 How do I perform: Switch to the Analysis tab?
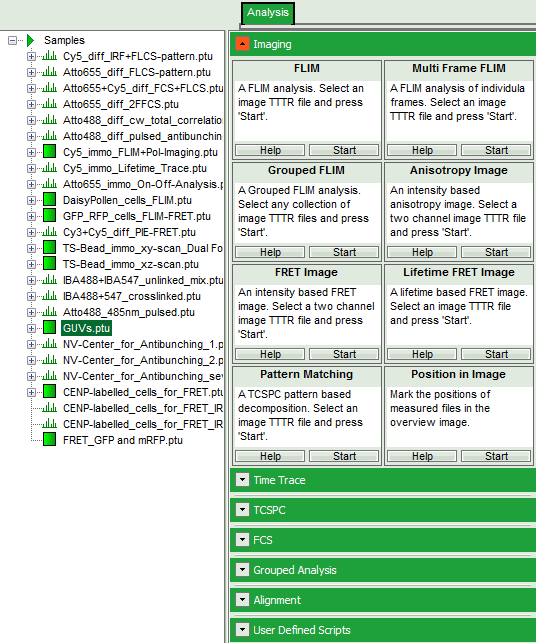coord(268,13)
